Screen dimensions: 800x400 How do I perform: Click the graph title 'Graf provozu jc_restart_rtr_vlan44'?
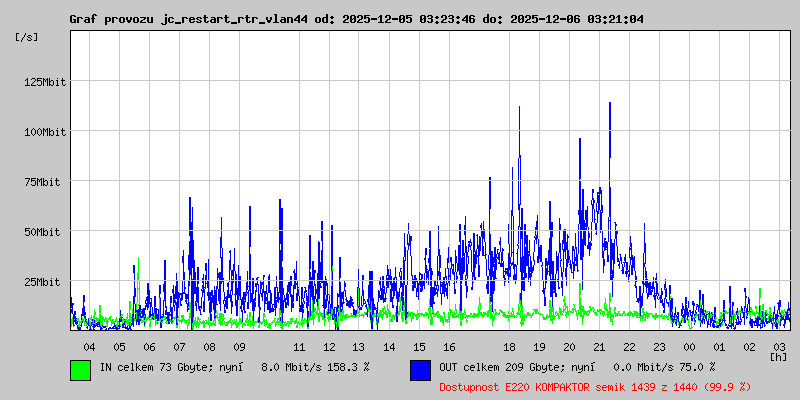coord(188,19)
